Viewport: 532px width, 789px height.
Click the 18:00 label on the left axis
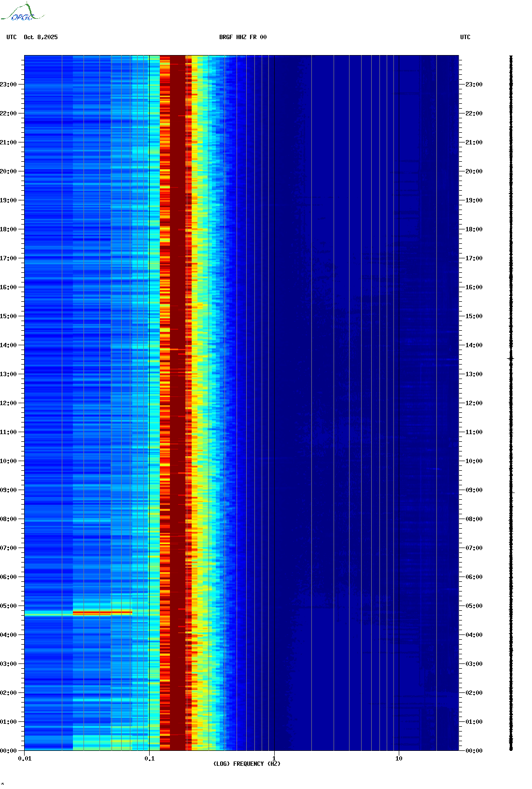click(8, 229)
